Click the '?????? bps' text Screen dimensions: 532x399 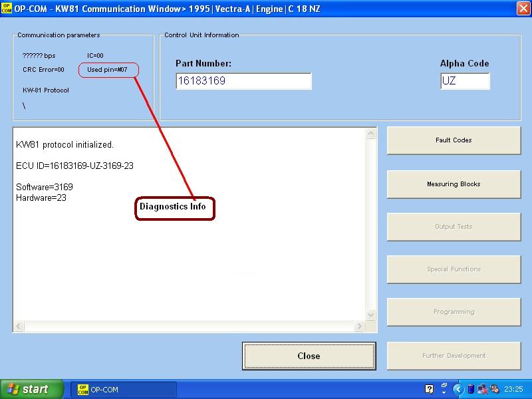[39, 56]
